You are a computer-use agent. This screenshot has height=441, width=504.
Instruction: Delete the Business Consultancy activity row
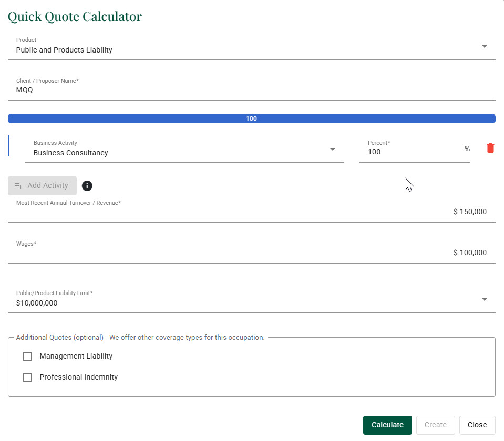pos(490,148)
